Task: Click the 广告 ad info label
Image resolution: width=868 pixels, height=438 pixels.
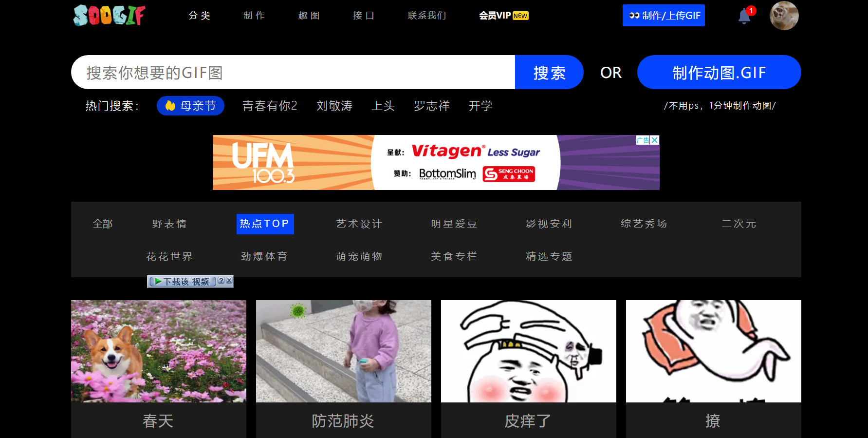Action: pos(643,140)
